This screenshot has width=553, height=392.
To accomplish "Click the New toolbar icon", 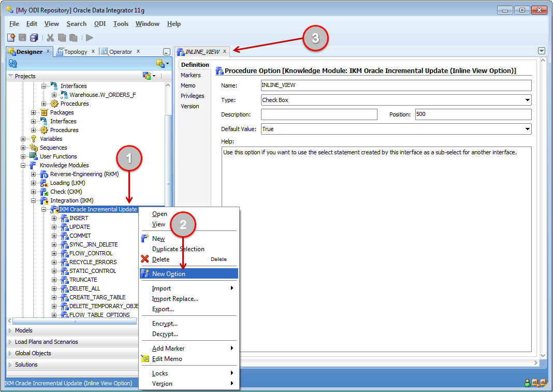I will coord(11,37).
